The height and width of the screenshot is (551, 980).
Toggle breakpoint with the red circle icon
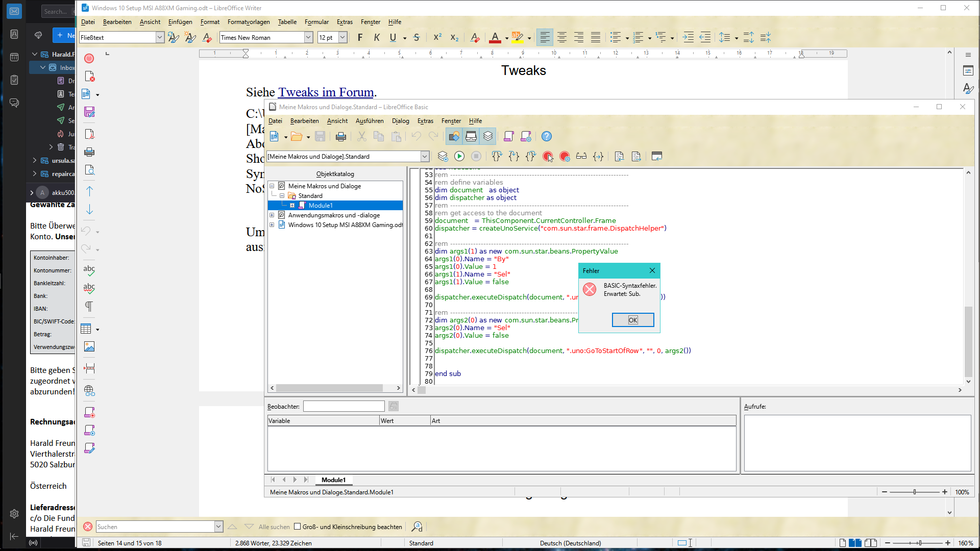coord(548,157)
